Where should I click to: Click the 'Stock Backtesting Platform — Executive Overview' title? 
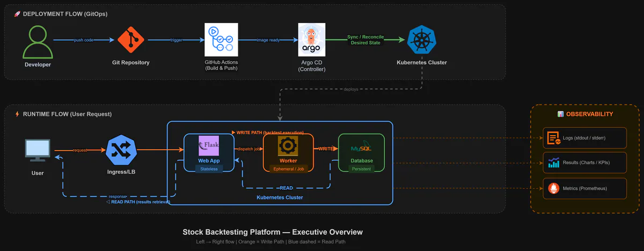273,232
